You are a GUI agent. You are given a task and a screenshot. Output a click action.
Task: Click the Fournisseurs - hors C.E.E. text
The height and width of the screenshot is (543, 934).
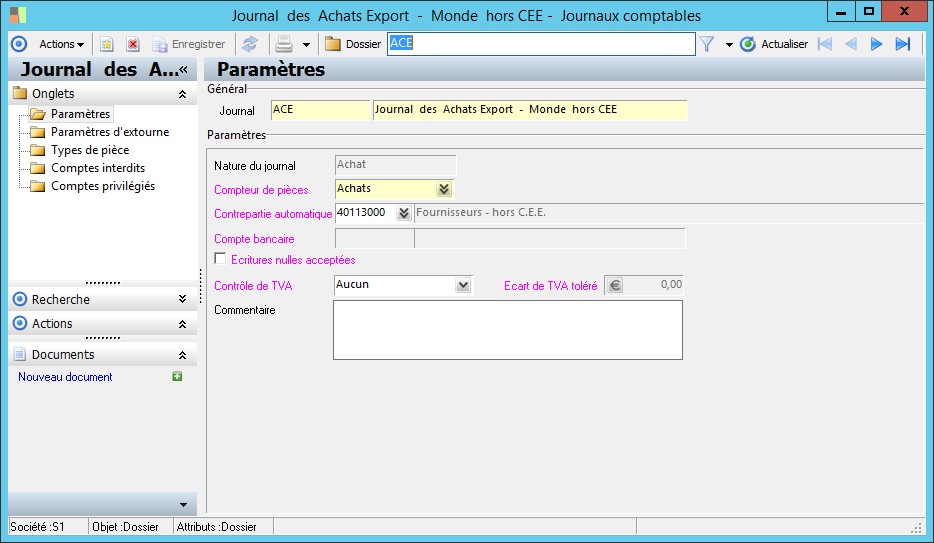click(481, 213)
